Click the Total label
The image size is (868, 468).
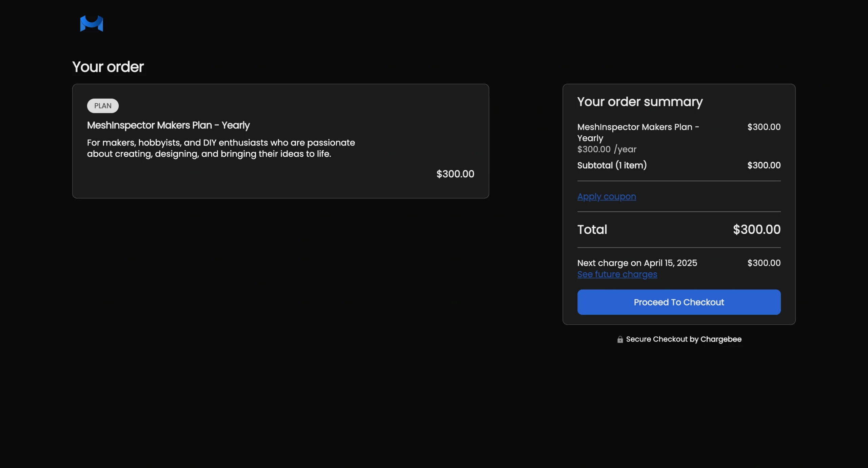(x=592, y=230)
